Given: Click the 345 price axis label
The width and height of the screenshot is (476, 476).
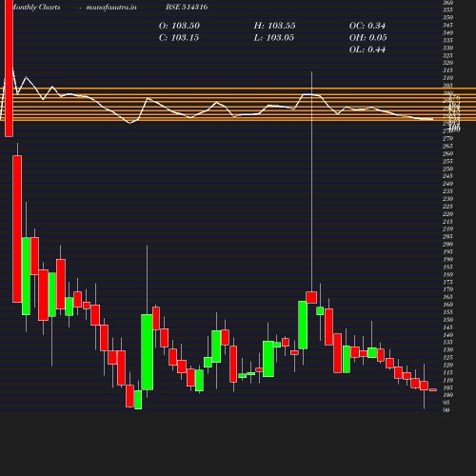Looking at the screenshot, I should click(x=447, y=25).
